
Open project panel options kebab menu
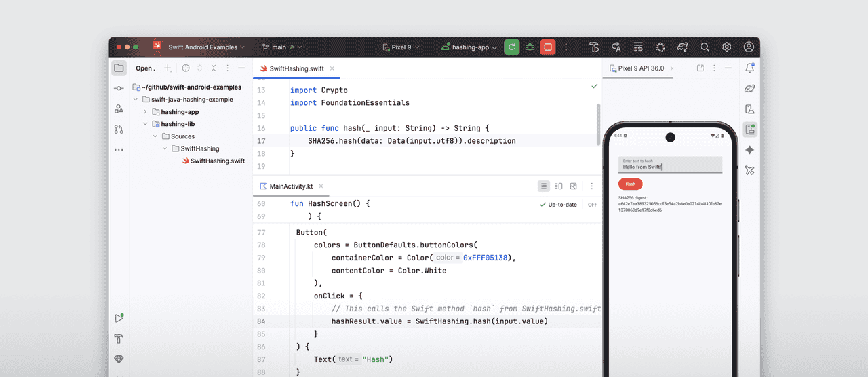click(x=228, y=68)
